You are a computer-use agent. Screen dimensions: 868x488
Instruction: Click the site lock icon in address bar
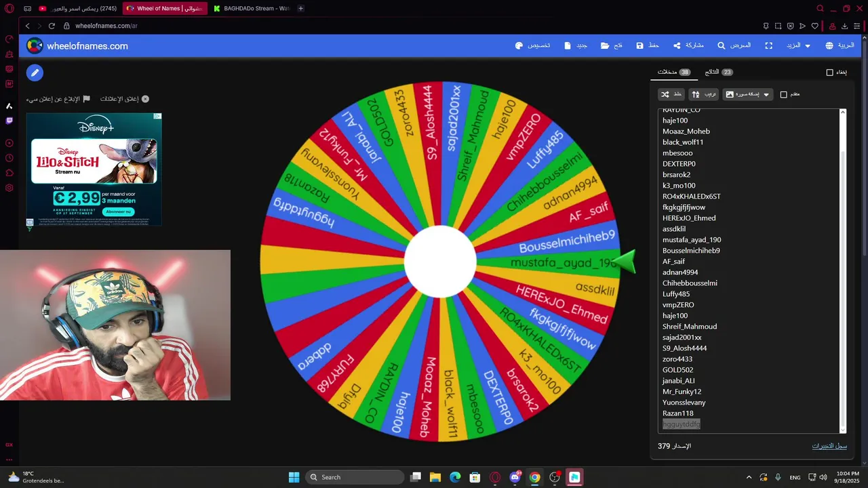(66, 26)
